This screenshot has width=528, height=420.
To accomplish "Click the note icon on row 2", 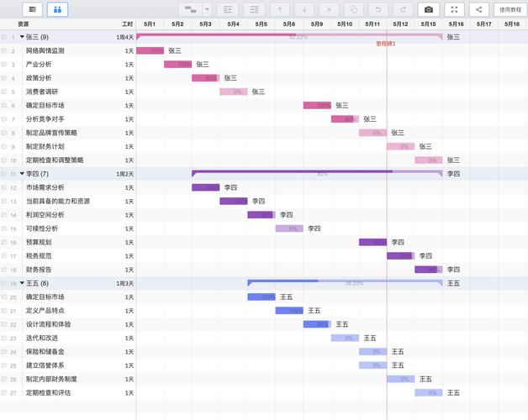I will pos(4,51).
